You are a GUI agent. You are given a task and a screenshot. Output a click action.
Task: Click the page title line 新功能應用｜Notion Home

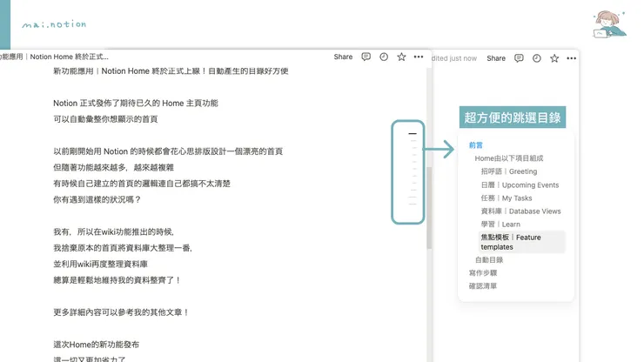(x=171, y=71)
